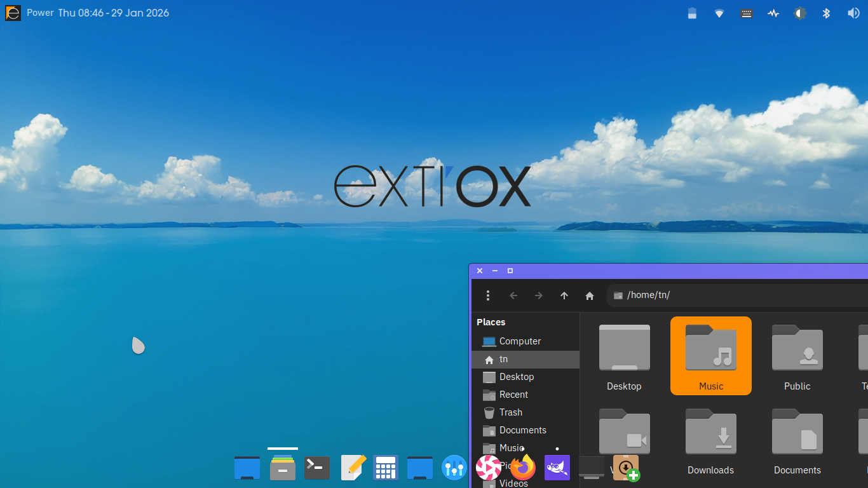Select tn home entry in Places sidebar
The image size is (868, 488).
click(x=526, y=359)
